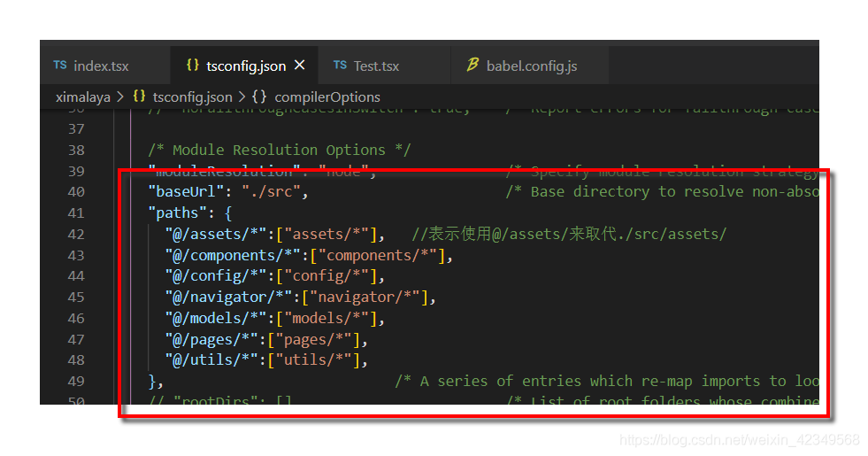Click the chevron after ximalaya breadcrumb
The height and width of the screenshot is (456, 868).
pyautogui.click(x=120, y=97)
